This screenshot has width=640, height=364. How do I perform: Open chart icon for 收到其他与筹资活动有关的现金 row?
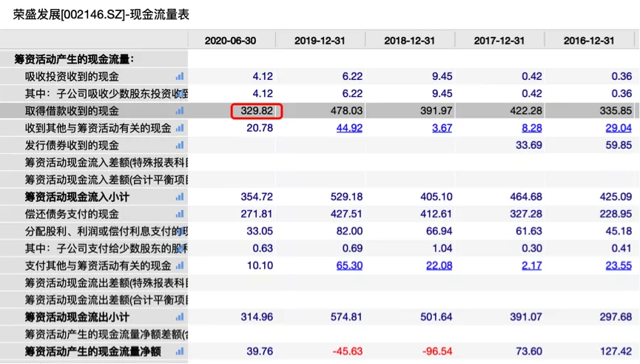pos(180,128)
